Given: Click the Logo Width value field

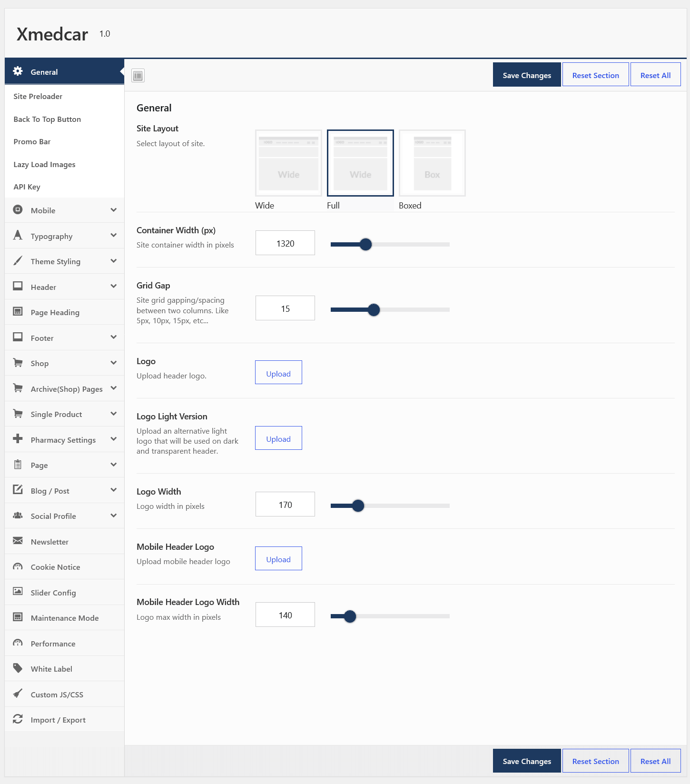Looking at the screenshot, I should [x=285, y=504].
